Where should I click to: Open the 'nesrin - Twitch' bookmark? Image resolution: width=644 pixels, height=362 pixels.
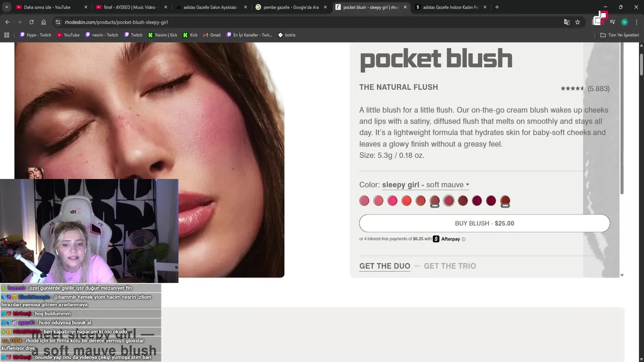pyautogui.click(x=102, y=35)
